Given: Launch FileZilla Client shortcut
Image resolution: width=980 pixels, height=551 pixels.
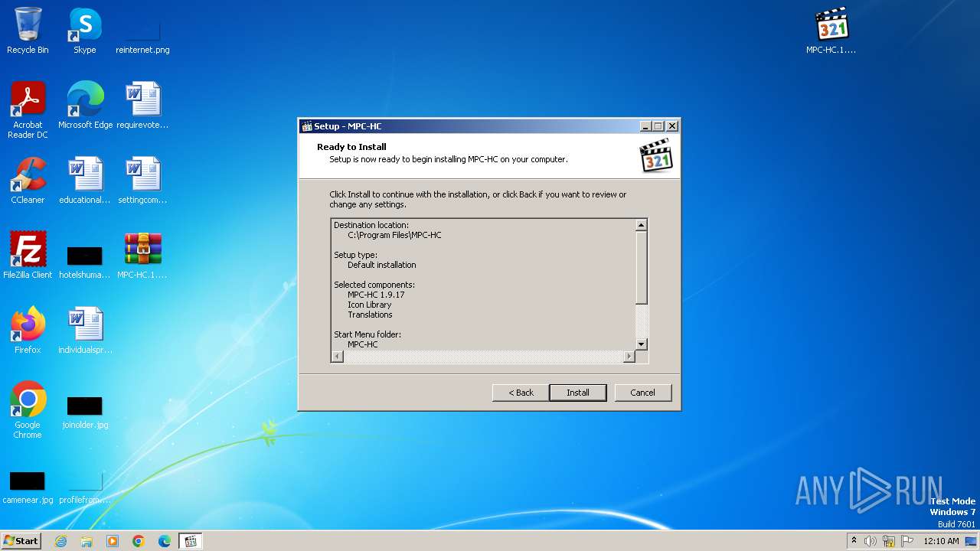Looking at the screenshot, I should click(28, 256).
